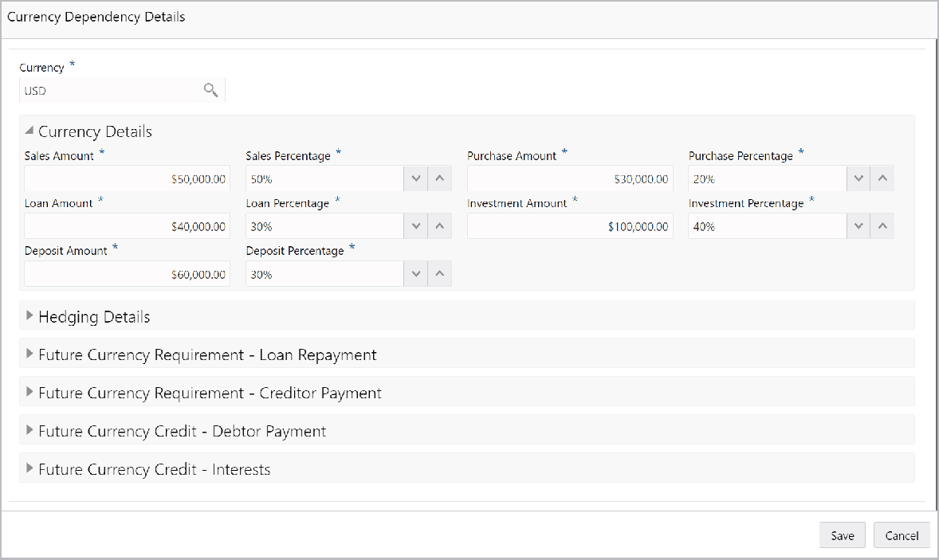This screenshot has height=560, width=939.
Task: Open the currency search lookup
Action: click(210, 90)
